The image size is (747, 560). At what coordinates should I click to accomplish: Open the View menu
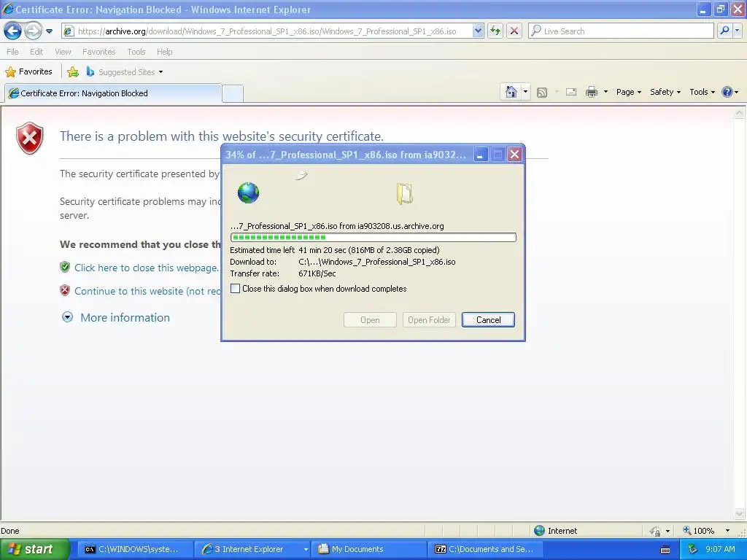tap(63, 52)
